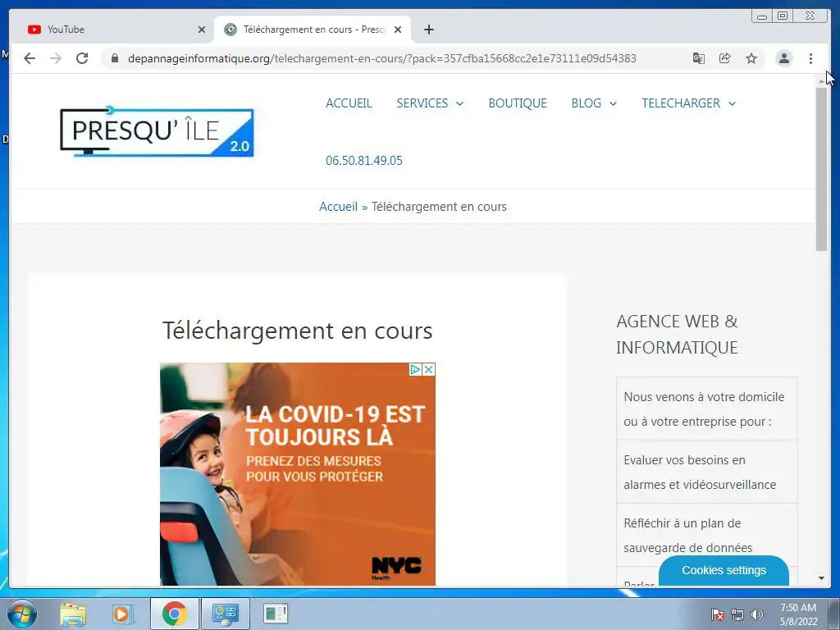Switch to the YouTube tab
840x630 pixels.
click(x=112, y=30)
